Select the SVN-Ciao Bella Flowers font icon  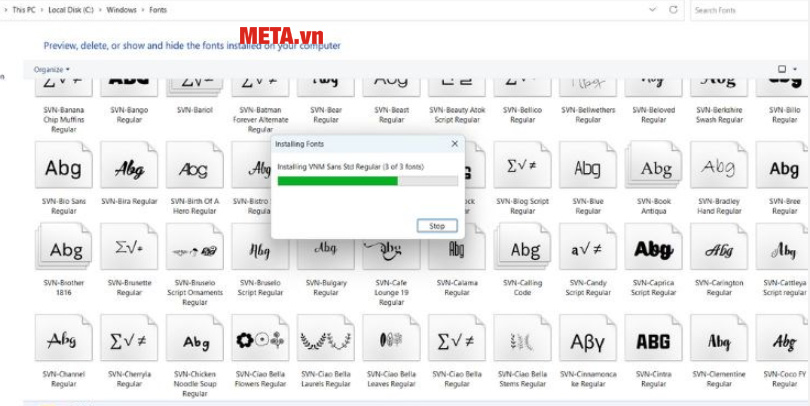click(260, 338)
